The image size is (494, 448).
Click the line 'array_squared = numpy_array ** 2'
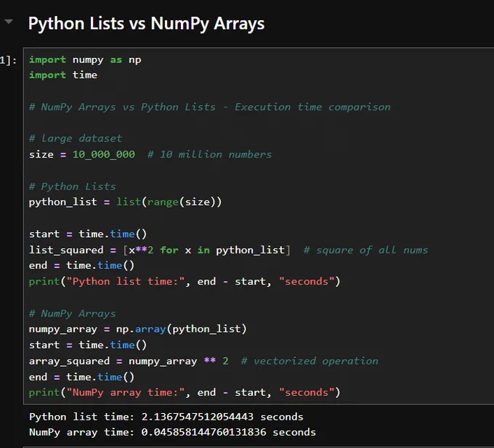pyautogui.click(x=129, y=361)
